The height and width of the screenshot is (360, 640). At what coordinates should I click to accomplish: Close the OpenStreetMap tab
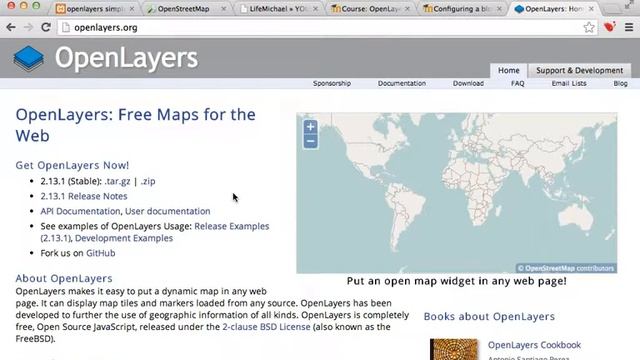(223, 9)
